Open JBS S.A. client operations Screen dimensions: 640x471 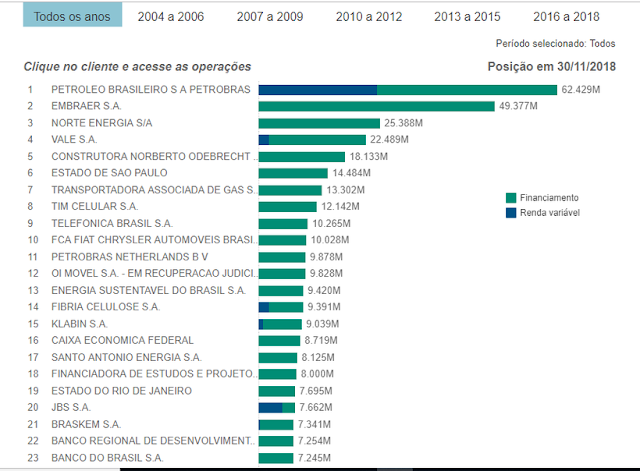[x=71, y=407]
